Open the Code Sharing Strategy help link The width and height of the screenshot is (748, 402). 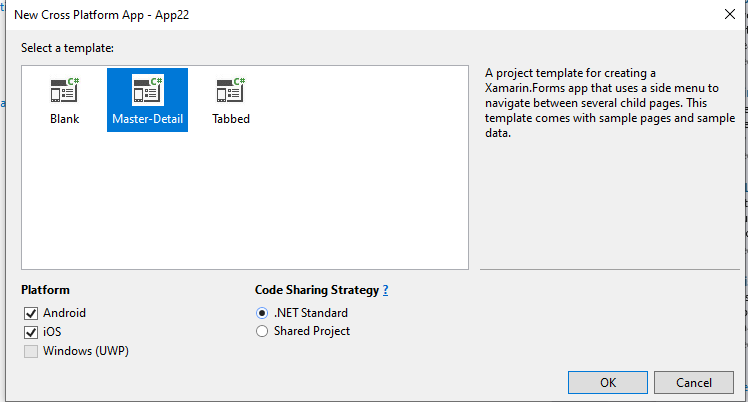coord(385,290)
